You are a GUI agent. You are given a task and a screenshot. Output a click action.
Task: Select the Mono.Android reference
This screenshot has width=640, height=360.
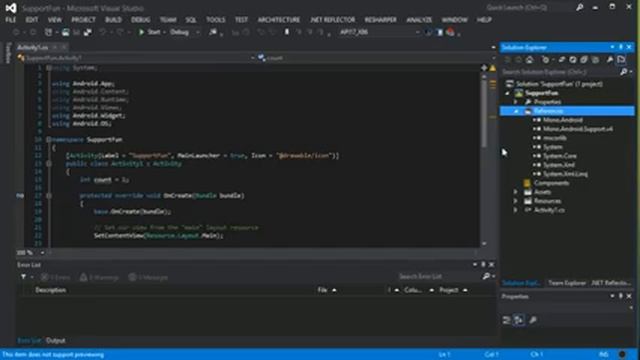(562, 120)
